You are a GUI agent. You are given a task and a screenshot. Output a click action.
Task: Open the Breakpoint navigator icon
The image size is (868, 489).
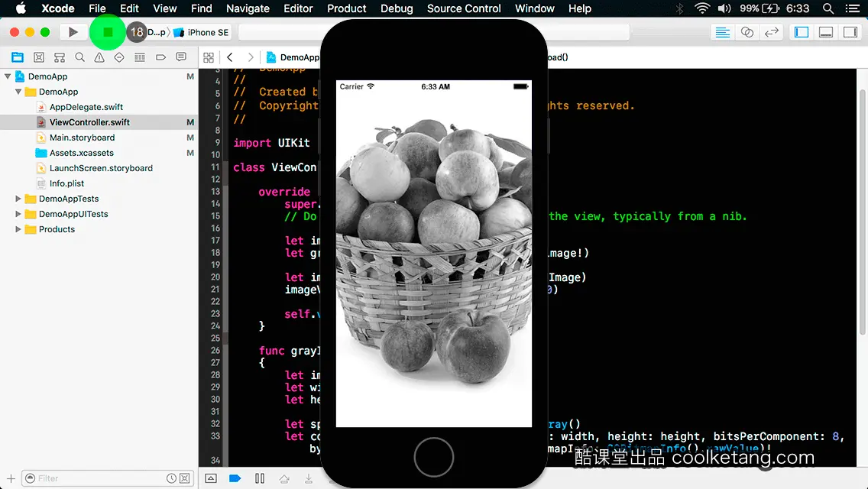pyautogui.click(x=160, y=57)
